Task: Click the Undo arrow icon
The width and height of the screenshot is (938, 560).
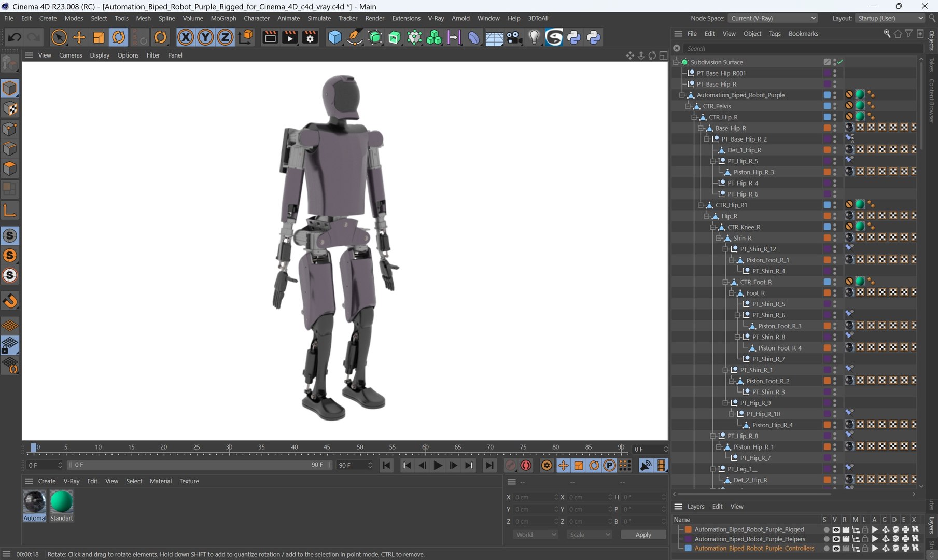Action: [x=14, y=37]
